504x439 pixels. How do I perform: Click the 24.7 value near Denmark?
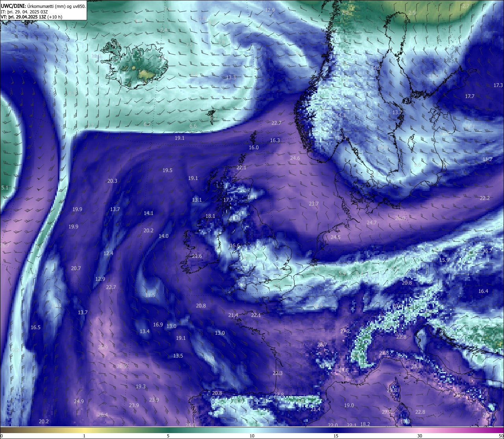pos(371,223)
